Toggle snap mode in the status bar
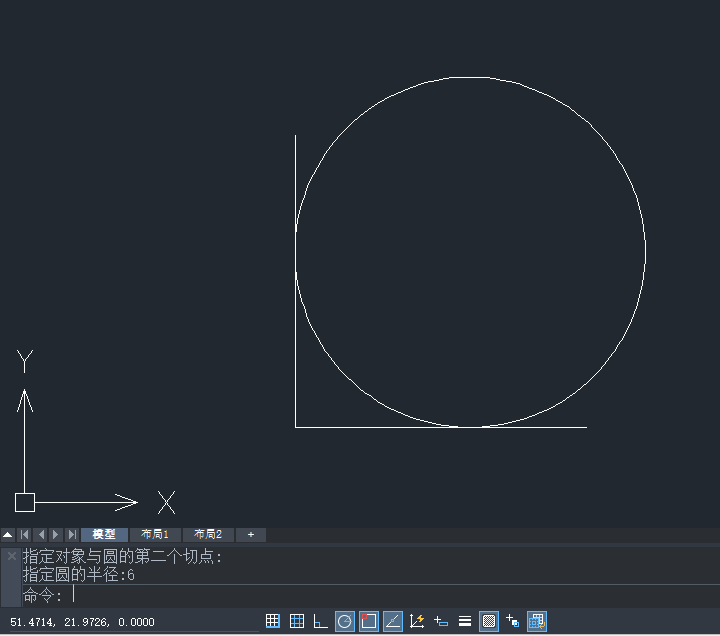This screenshot has width=720, height=636. click(273, 621)
